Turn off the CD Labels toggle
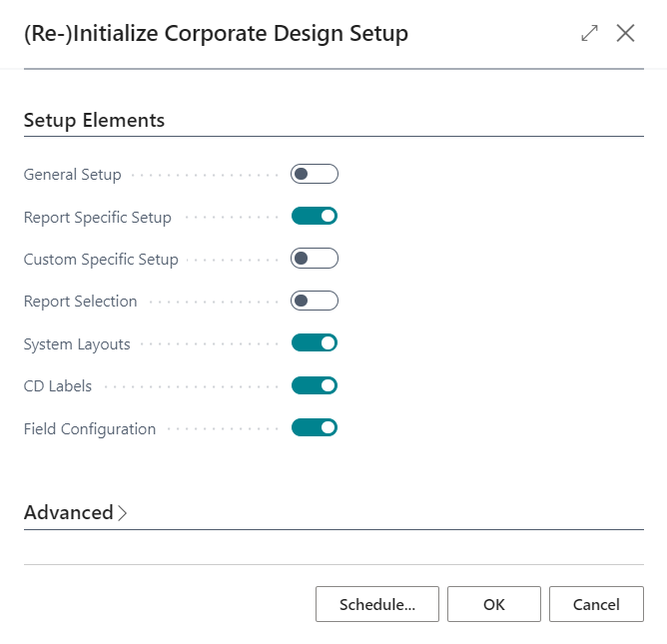 pos(315,385)
